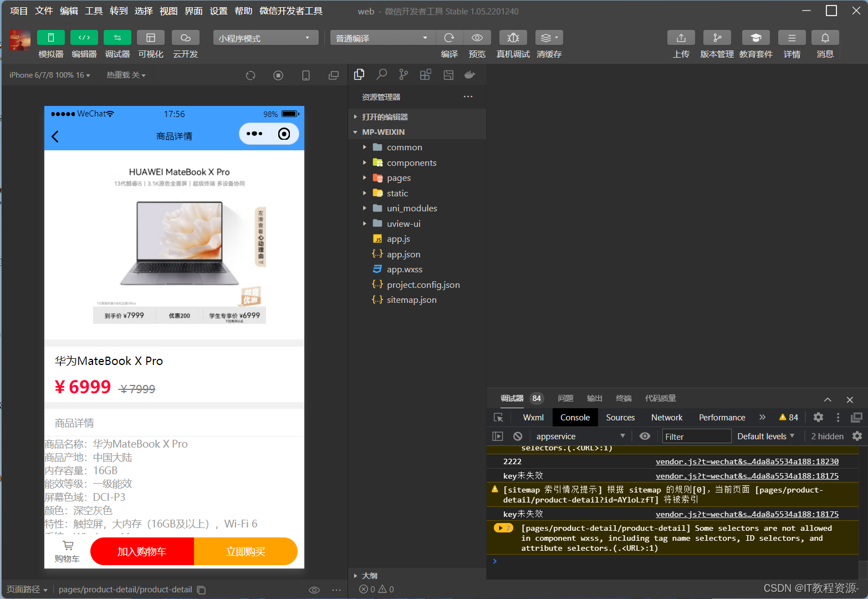Open project details (详情)

[792, 37]
